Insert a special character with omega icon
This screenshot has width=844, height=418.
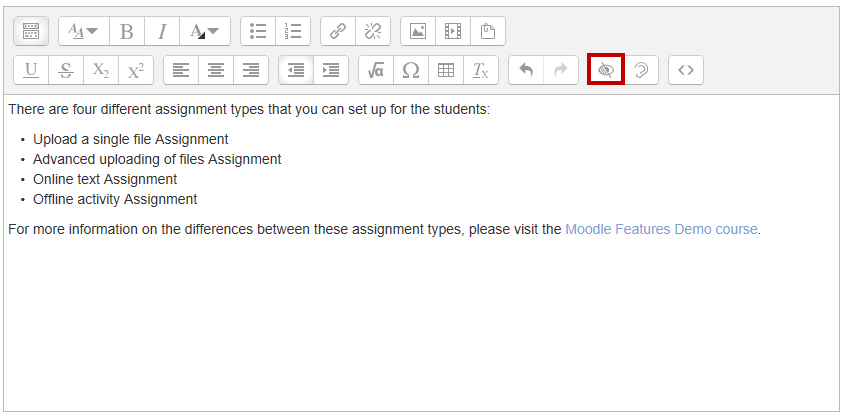pyautogui.click(x=411, y=70)
